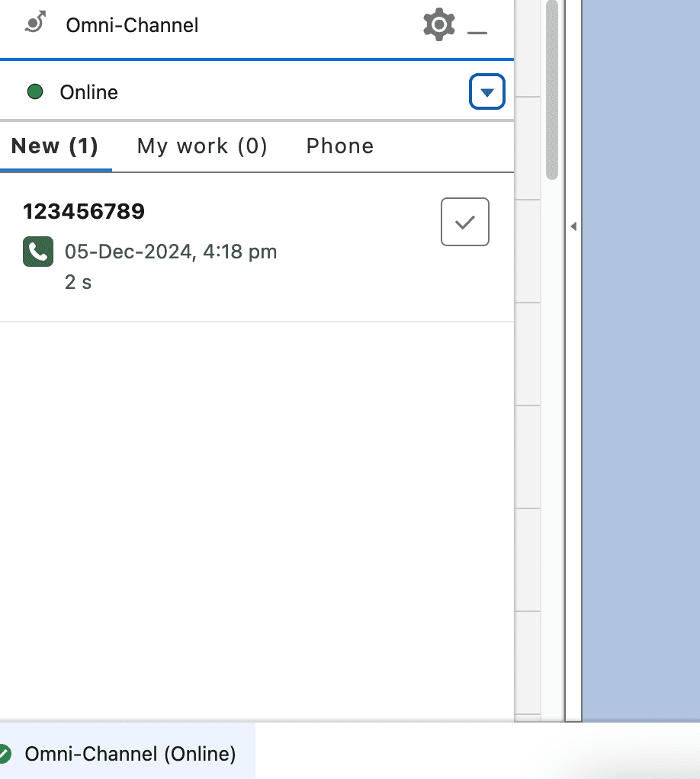Screen dimensions: 700x779
Task: Collapse the side panel with splitter arrow
Action: (x=573, y=226)
